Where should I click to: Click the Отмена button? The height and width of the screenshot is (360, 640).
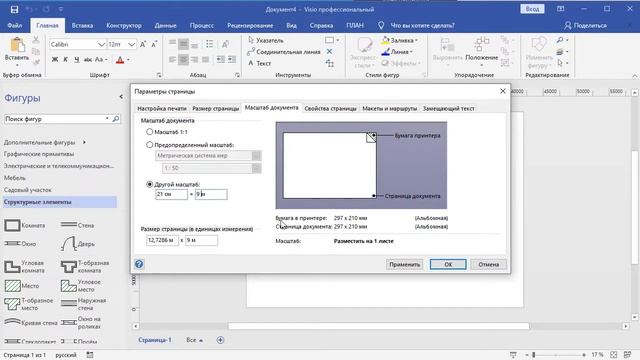tap(488, 264)
